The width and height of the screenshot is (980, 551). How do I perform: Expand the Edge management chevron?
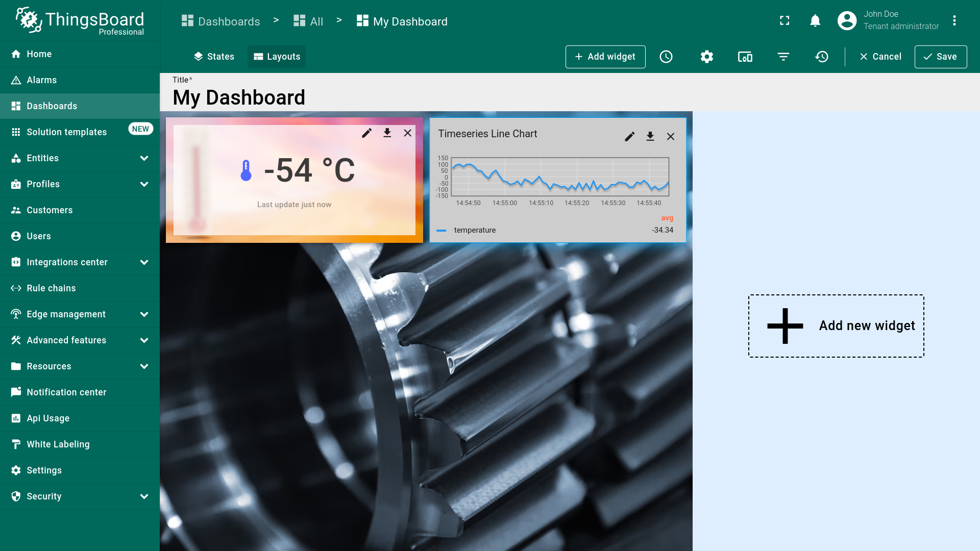tap(144, 314)
